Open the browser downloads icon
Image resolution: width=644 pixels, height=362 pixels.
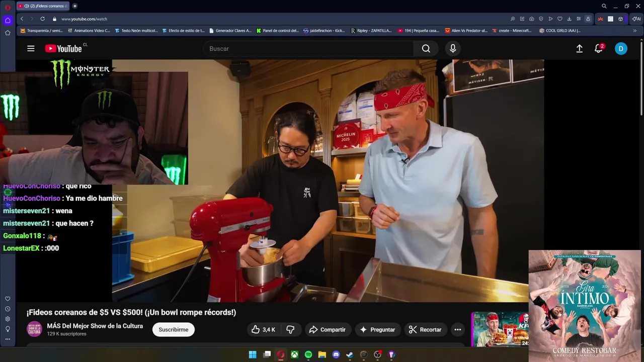tap(569, 19)
